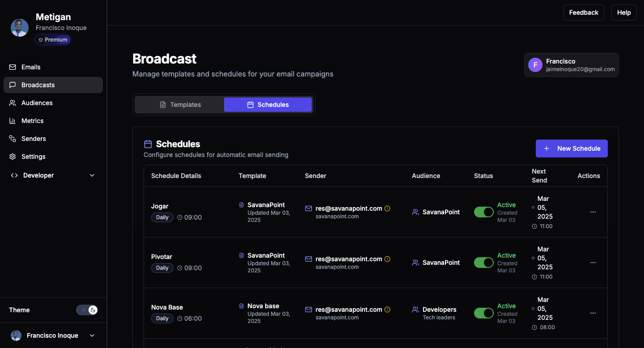Click the people icon in the Jogar audience cell
The image size is (644, 348).
415,212
